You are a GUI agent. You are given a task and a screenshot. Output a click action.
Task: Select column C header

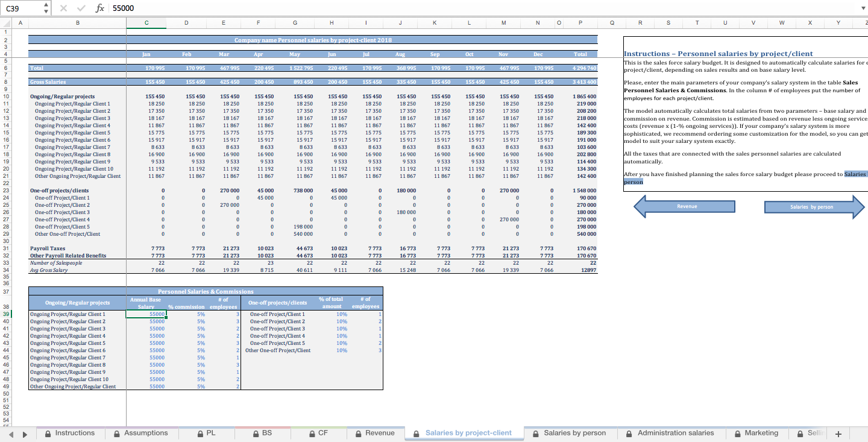[146, 23]
